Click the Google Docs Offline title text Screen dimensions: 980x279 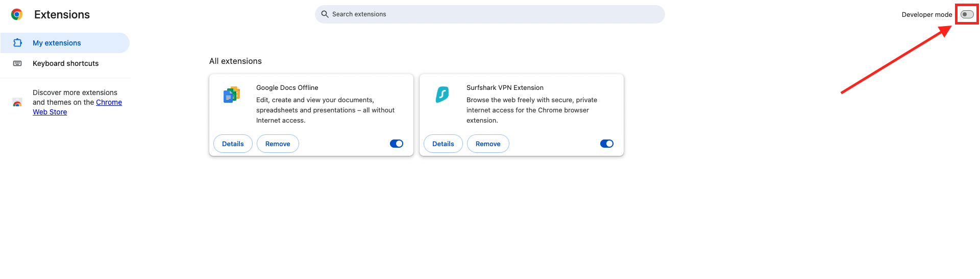click(x=287, y=88)
